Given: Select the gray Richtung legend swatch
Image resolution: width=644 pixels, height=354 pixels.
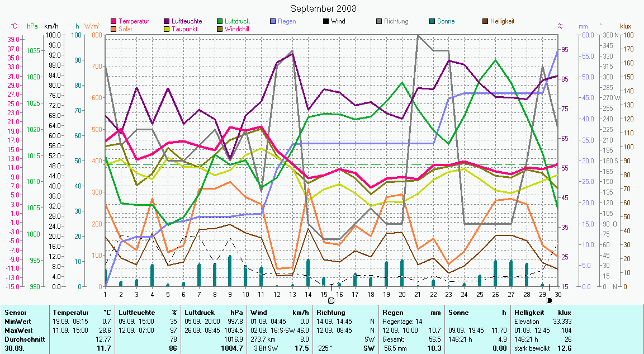Looking at the screenshot, I should pyautogui.click(x=379, y=22).
